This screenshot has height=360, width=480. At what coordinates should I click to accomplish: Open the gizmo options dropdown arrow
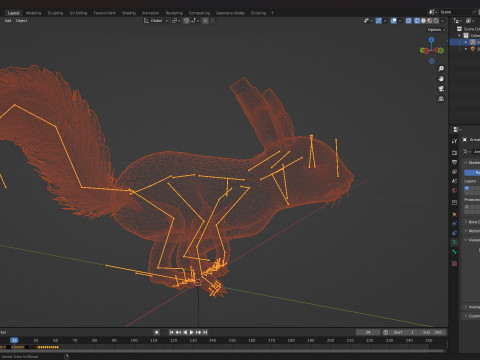pyautogui.click(x=385, y=21)
